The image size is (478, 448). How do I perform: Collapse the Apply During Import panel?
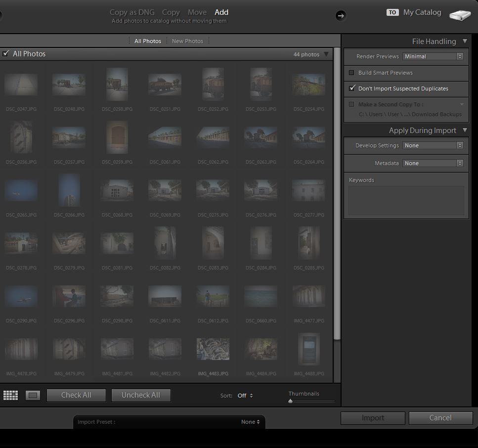[465, 131]
